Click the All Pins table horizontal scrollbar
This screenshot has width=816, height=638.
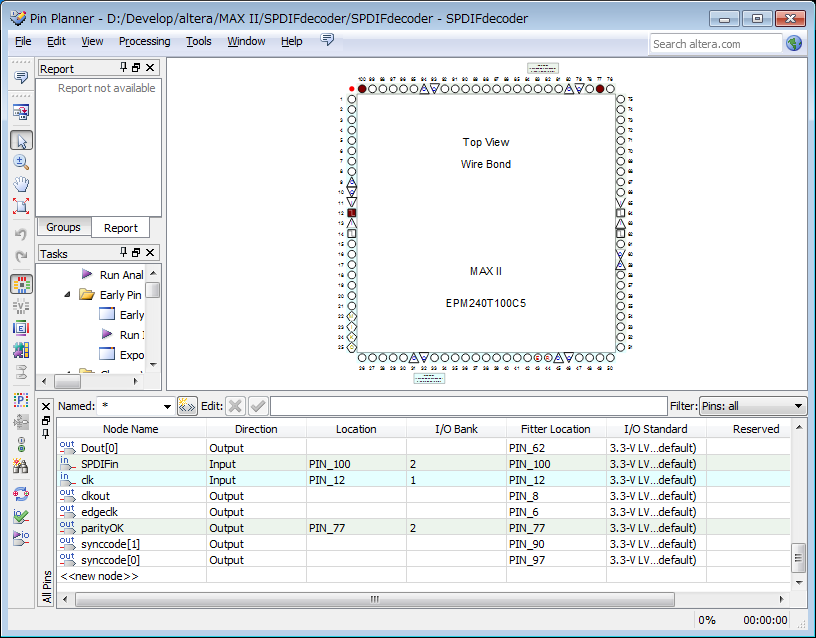[x=375, y=599]
